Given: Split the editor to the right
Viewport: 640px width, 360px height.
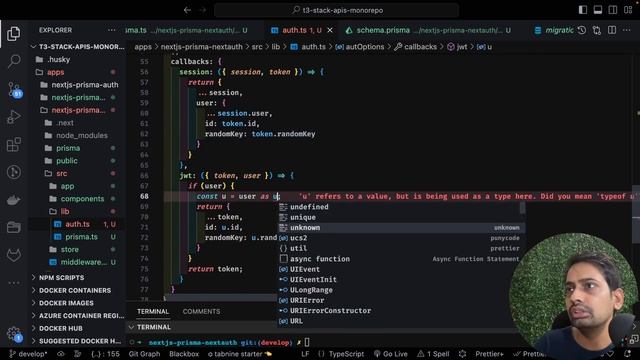Looking at the screenshot, I should [x=612, y=30].
